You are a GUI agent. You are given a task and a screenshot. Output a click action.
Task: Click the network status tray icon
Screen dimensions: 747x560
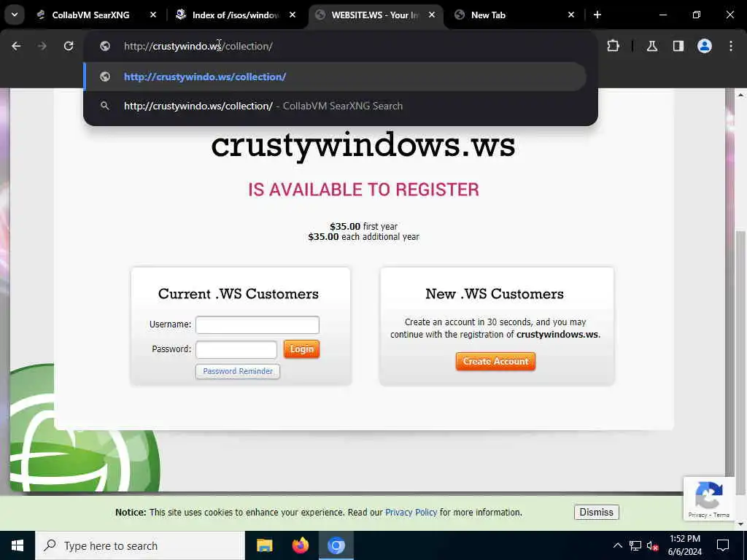[x=635, y=545]
